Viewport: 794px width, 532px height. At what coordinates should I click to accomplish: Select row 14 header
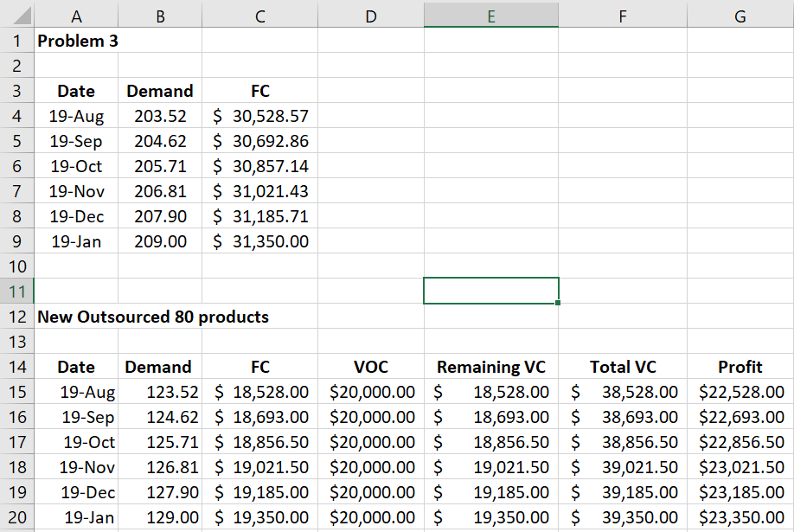click(16, 366)
